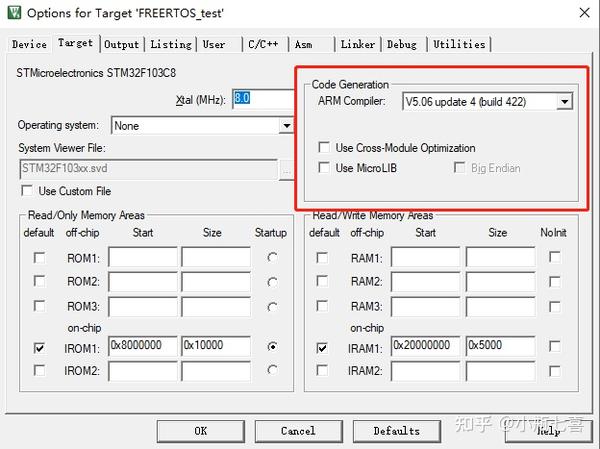The image size is (600, 449).
Task: Open the ARM Compiler version dropdown
Action: coord(564,102)
